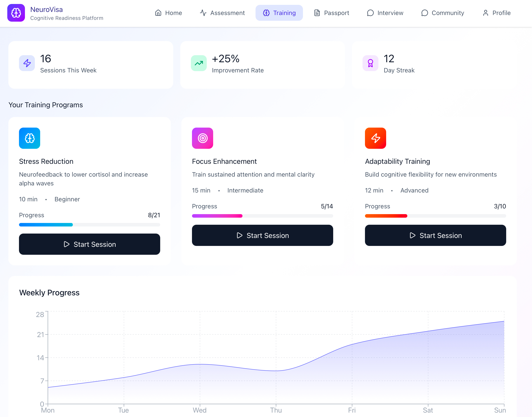Click the green trending-up Improvement Rate icon
The height and width of the screenshot is (417, 532).
tap(199, 63)
